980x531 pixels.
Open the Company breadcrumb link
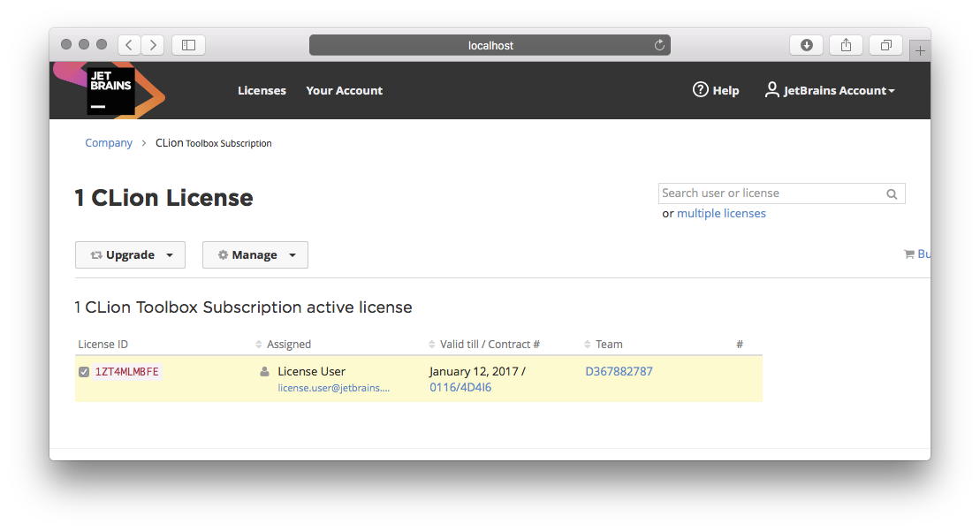pos(109,143)
